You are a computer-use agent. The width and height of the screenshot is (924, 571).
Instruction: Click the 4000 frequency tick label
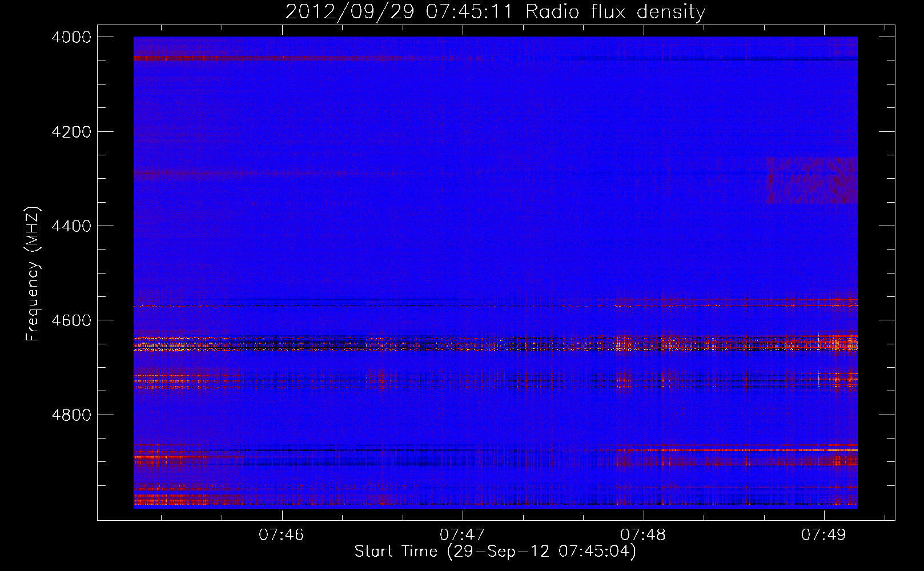coord(71,37)
